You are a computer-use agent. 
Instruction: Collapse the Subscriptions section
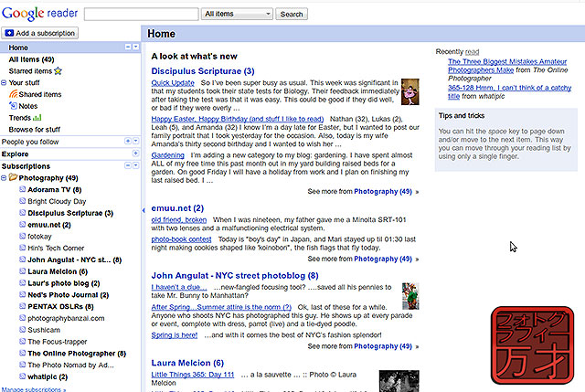click(128, 165)
